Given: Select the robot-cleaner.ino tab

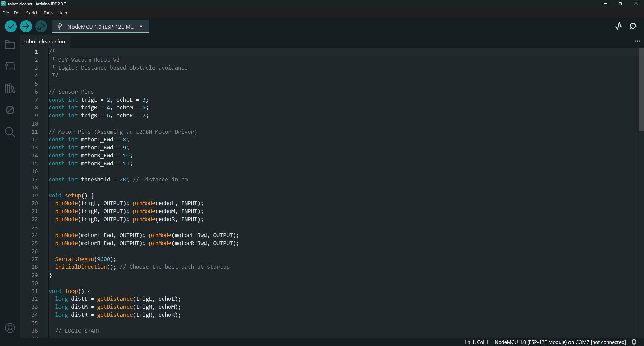Looking at the screenshot, I should [x=44, y=41].
